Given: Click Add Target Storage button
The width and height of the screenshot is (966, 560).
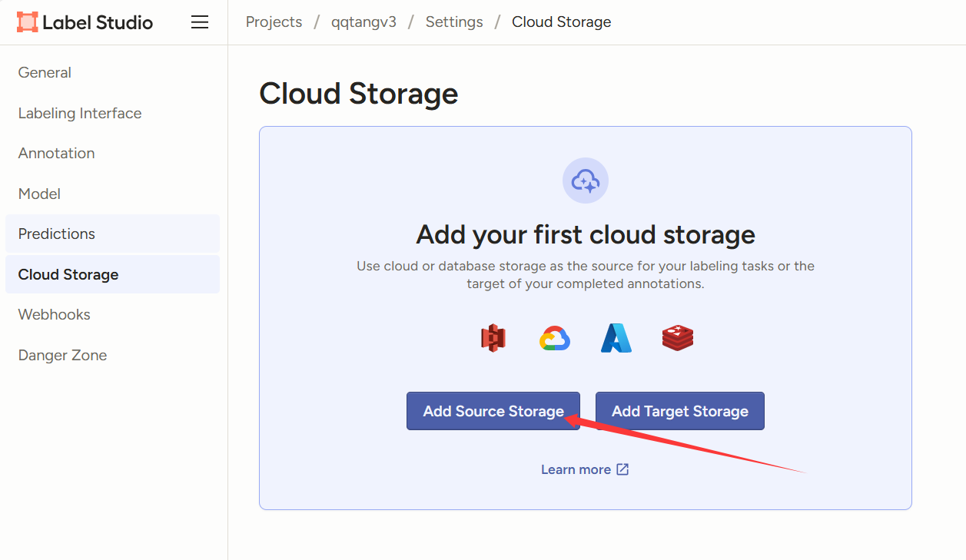Looking at the screenshot, I should pos(679,411).
